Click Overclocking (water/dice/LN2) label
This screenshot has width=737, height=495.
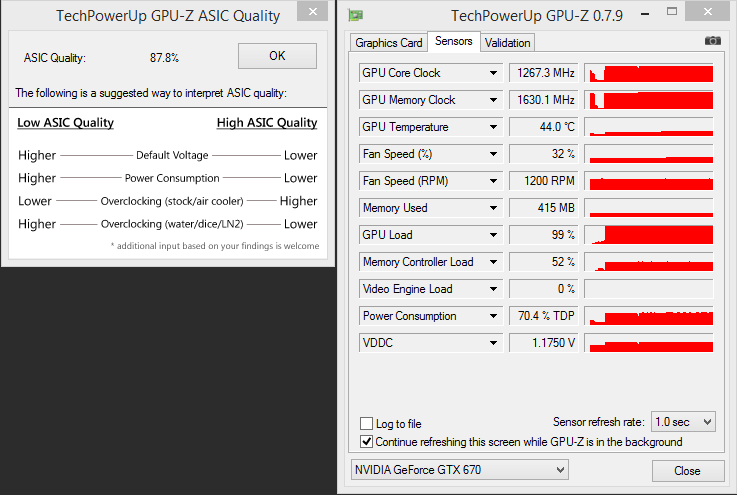pyautogui.click(x=172, y=224)
